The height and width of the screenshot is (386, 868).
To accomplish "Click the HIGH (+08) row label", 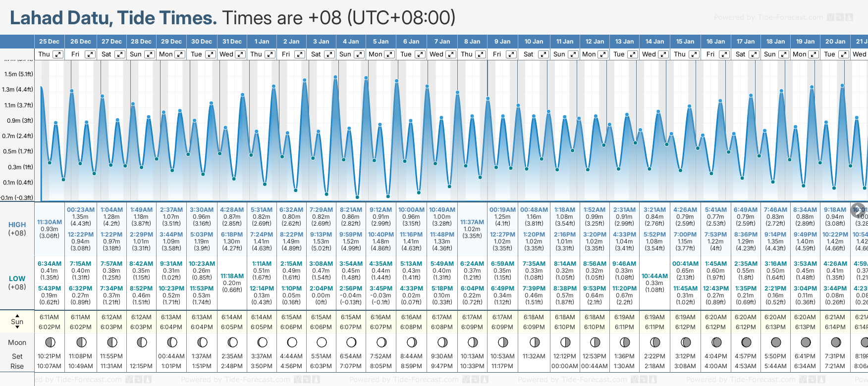I will pyautogui.click(x=17, y=229).
